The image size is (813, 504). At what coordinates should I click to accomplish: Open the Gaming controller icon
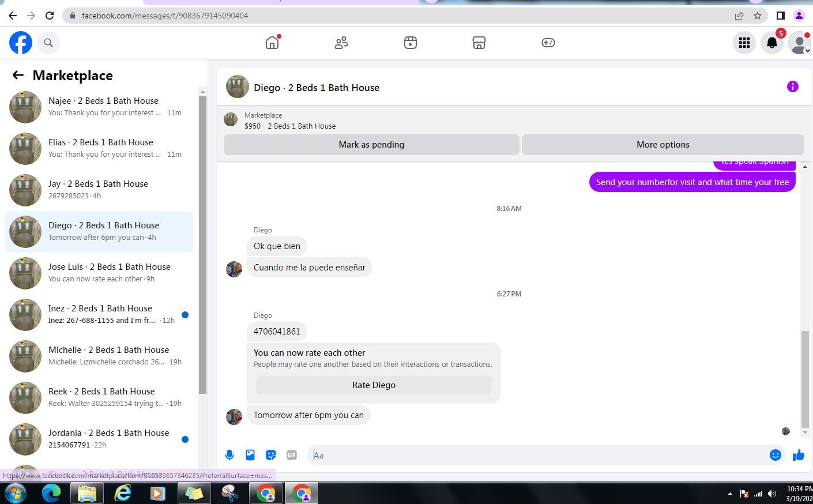548,43
